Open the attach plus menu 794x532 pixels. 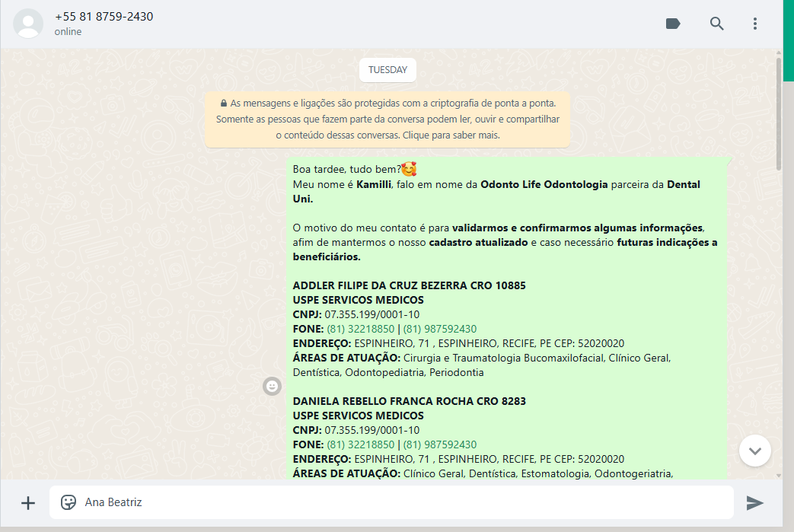[28, 502]
